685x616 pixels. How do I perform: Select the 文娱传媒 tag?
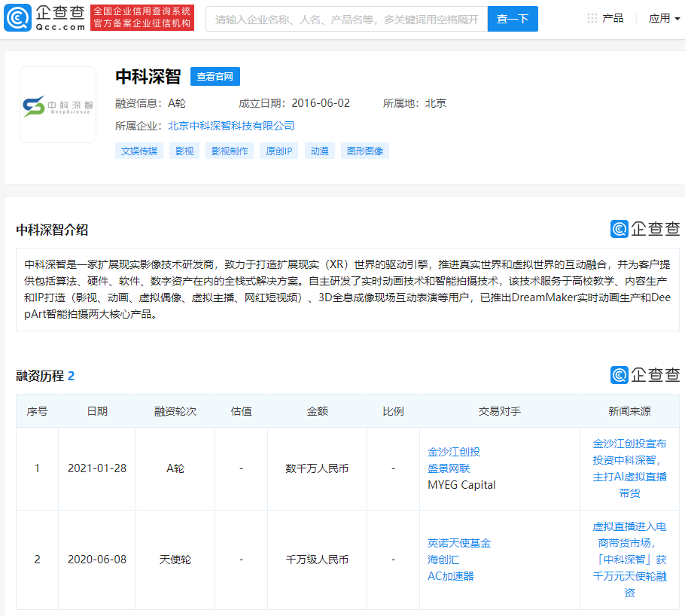[x=139, y=151]
